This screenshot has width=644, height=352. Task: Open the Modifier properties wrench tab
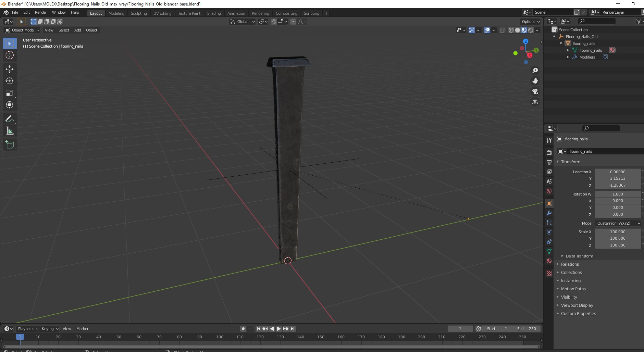549,213
